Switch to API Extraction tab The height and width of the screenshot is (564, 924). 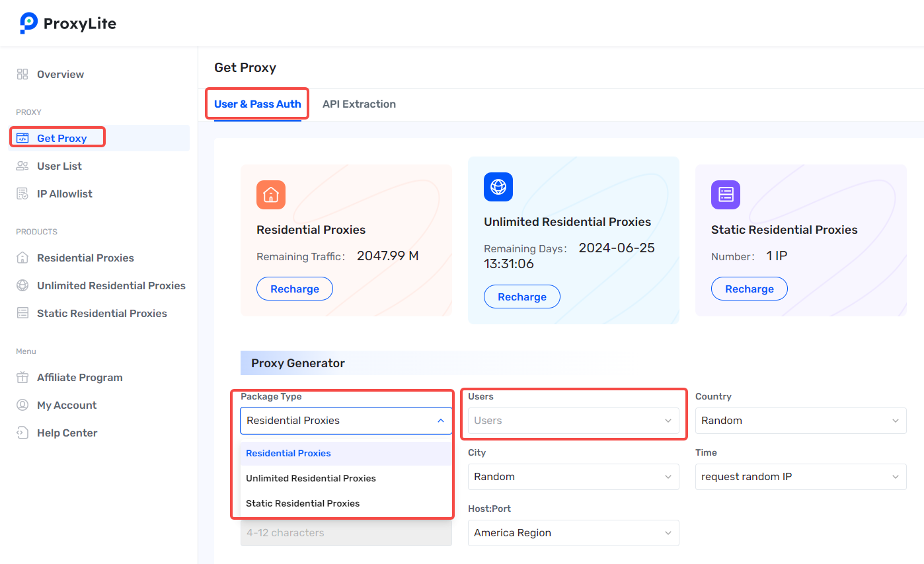[x=359, y=104]
